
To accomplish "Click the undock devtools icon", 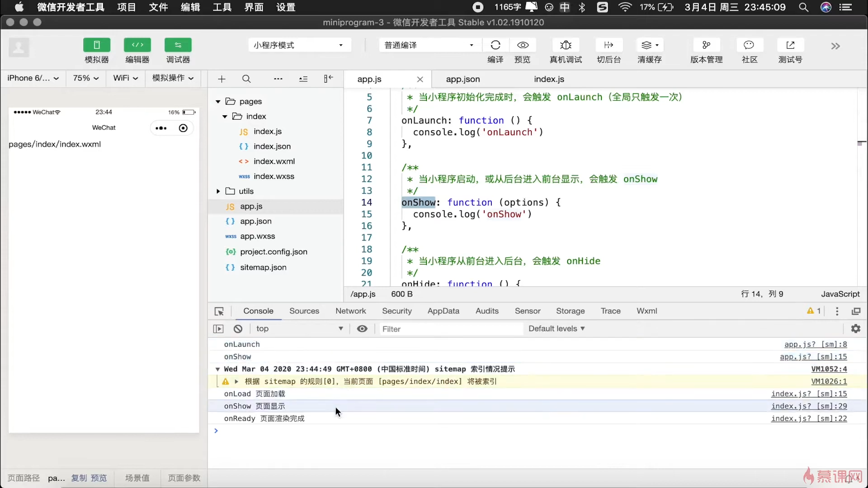I will [856, 311].
